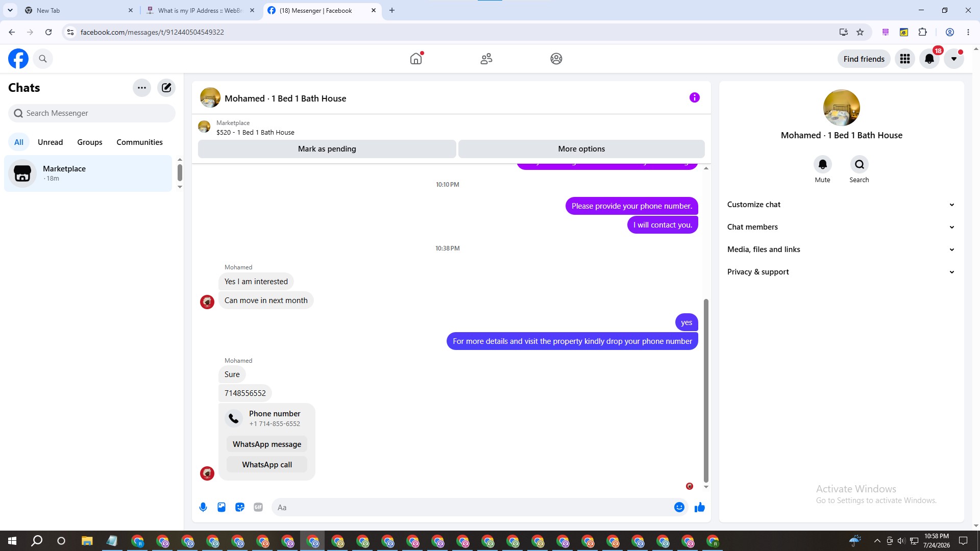Click the conversation information icon

[695, 97]
